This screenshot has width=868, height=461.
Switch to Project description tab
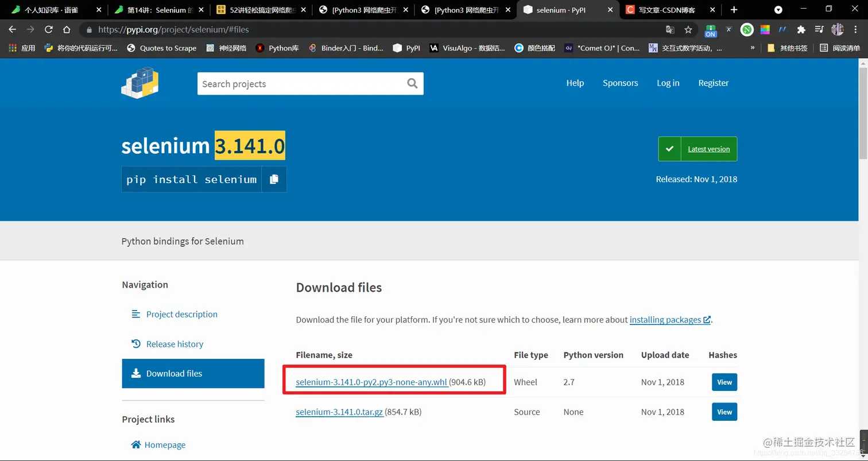pyautogui.click(x=182, y=314)
